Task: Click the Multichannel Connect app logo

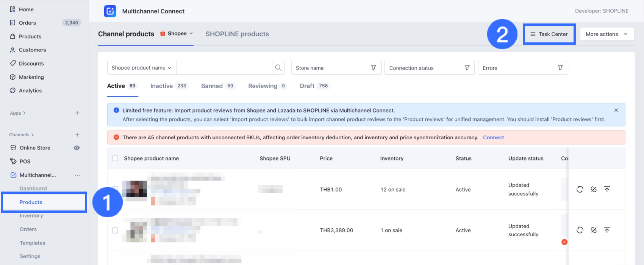Action: (x=110, y=11)
